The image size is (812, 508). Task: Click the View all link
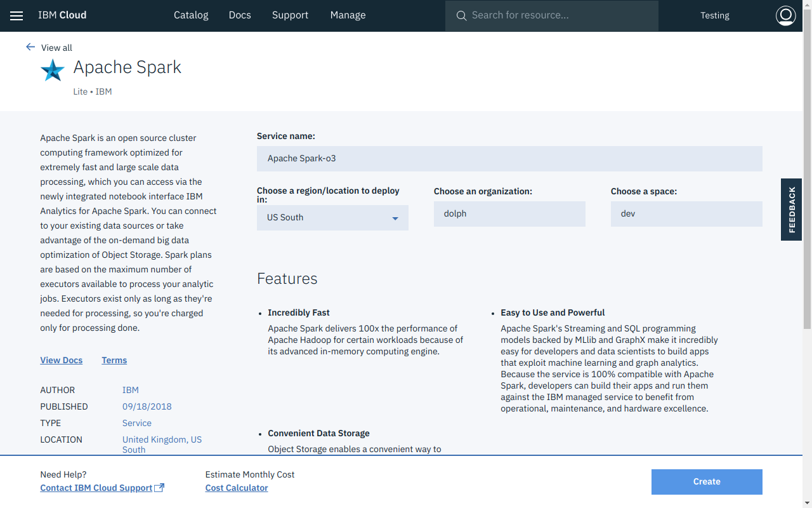[x=56, y=48]
